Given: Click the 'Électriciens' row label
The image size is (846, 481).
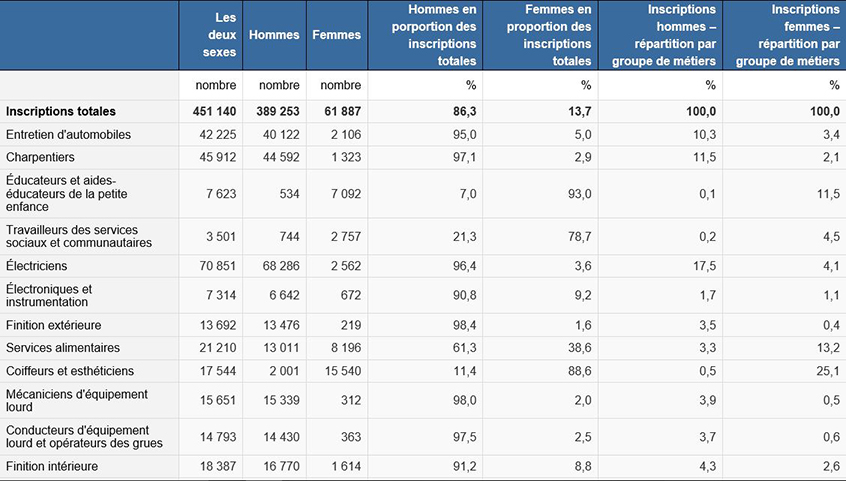Looking at the screenshot, I should (x=37, y=266).
